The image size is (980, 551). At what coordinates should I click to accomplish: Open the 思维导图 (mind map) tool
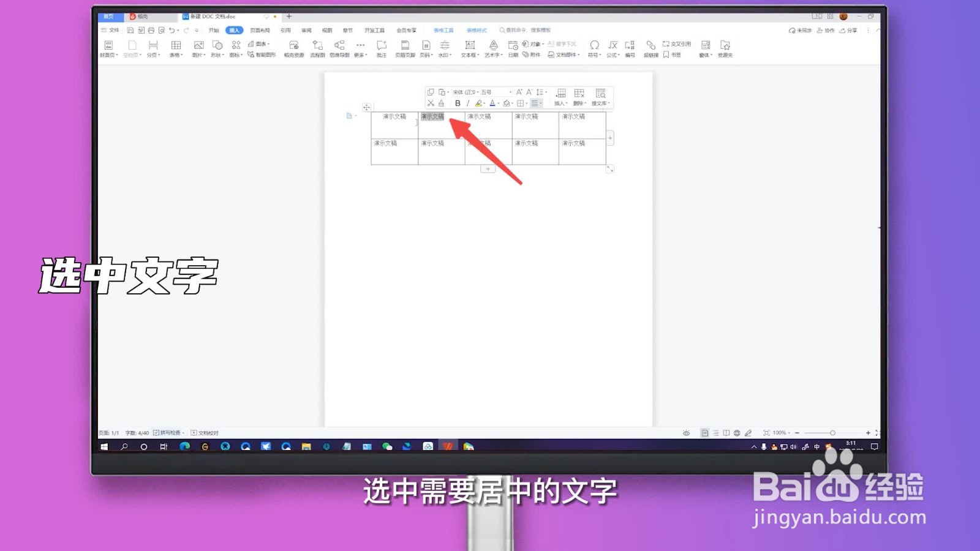click(x=339, y=49)
